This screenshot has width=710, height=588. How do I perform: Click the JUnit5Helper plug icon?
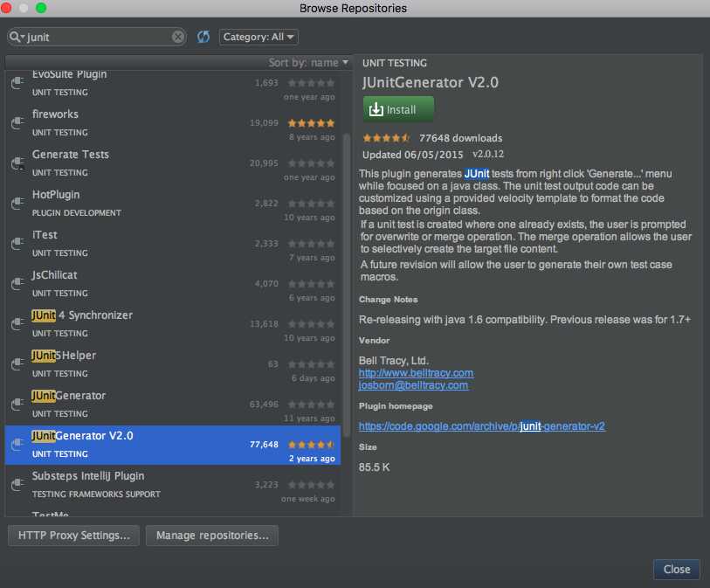tap(17, 364)
